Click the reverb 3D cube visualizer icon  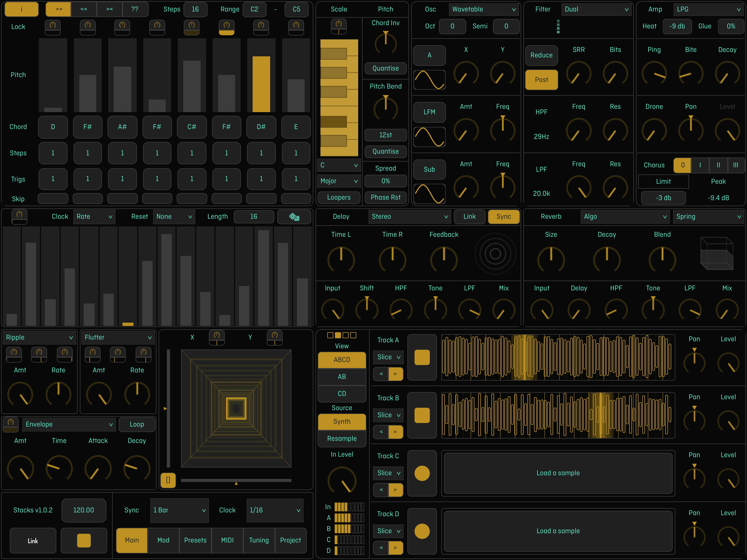pos(717,253)
